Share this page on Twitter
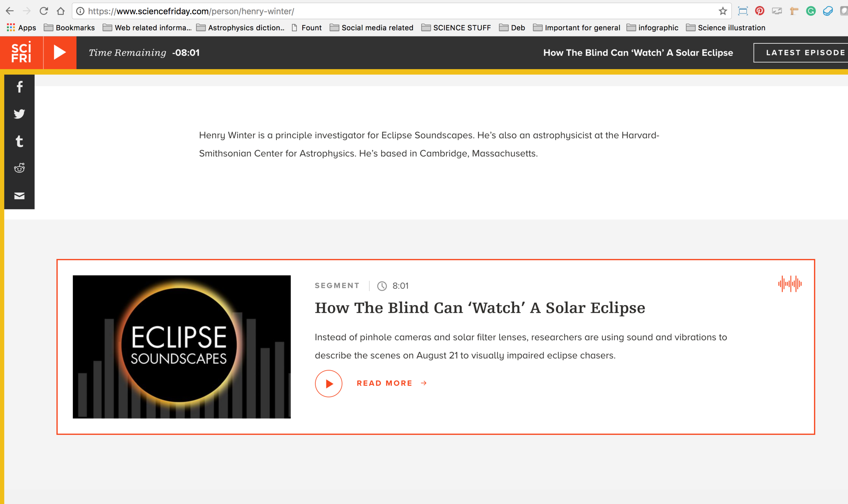The width and height of the screenshot is (848, 504). 19,114
